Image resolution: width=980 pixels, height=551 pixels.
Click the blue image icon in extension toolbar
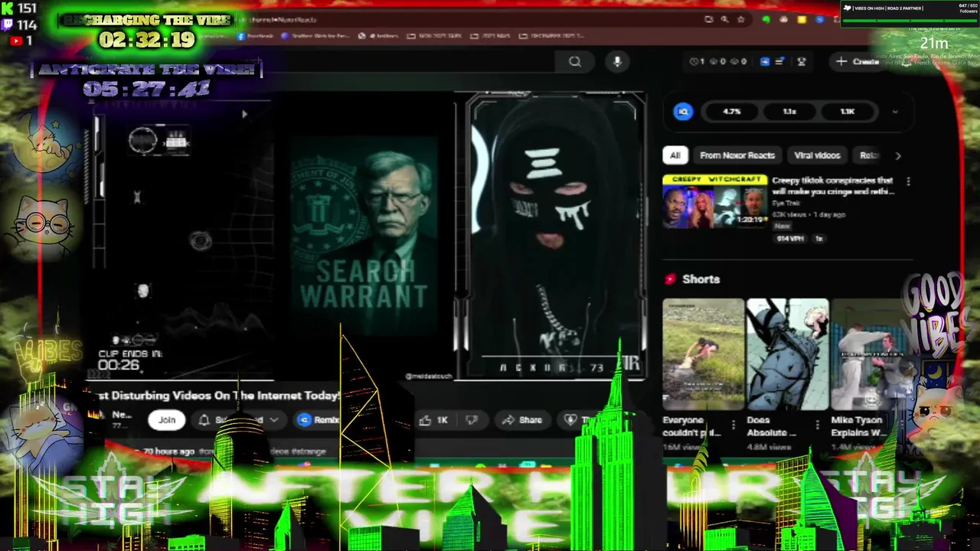pyautogui.click(x=764, y=62)
